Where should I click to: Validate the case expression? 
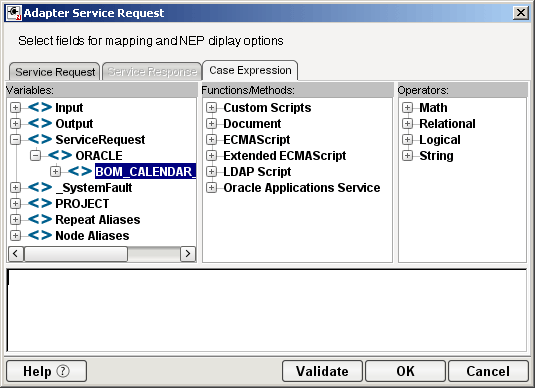pyautogui.click(x=322, y=371)
